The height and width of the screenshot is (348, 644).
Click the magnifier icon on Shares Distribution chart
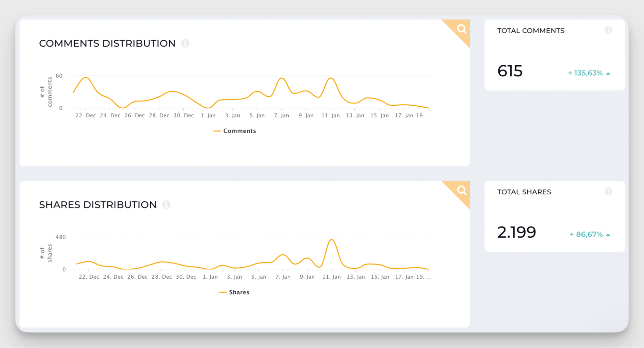462,190
